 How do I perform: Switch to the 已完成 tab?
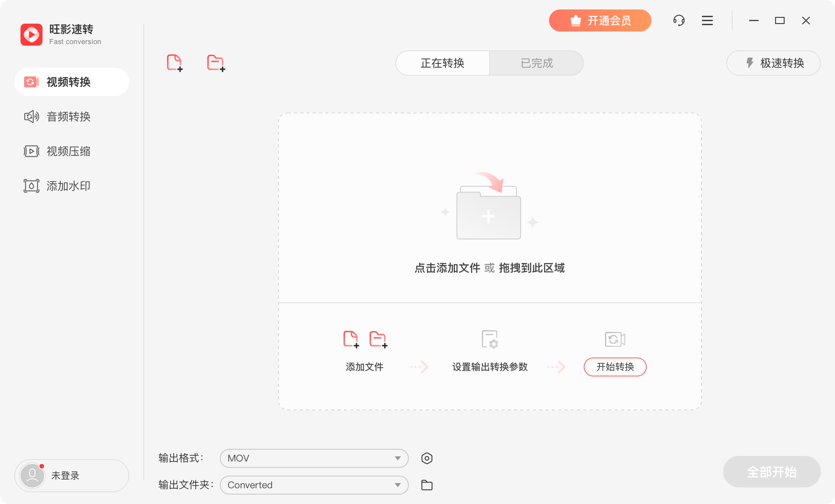(536, 63)
